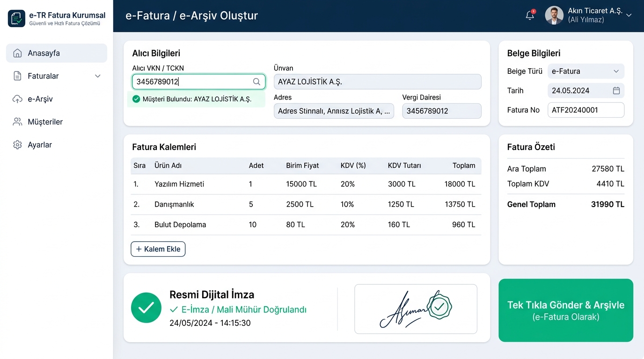Open the calendar icon in Tarih field
The image size is (644, 359).
[616, 91]
